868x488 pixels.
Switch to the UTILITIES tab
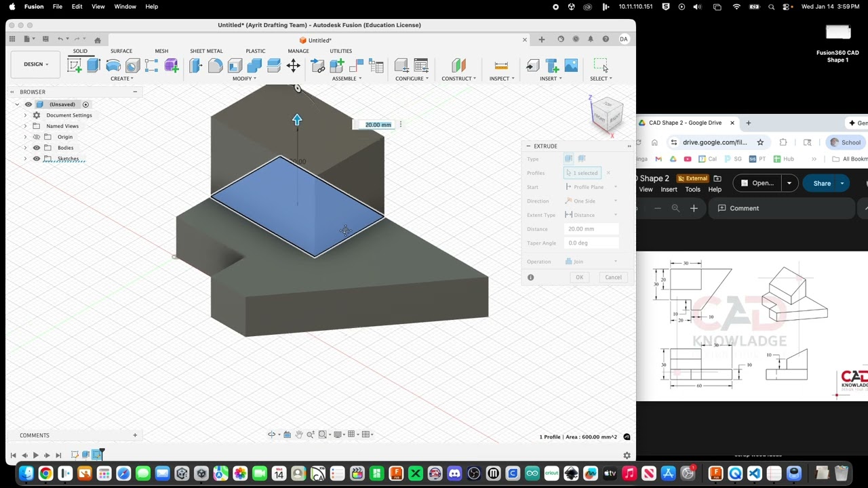coord(340,51)
